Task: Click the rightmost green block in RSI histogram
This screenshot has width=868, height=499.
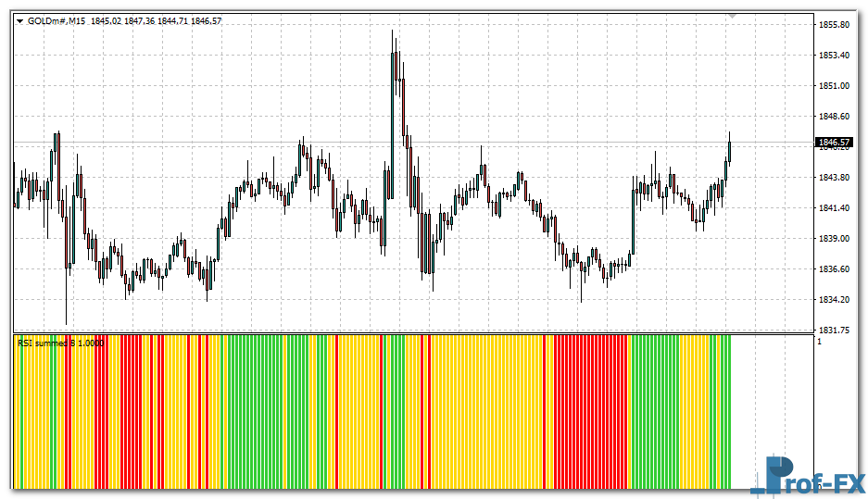Action: [x=725, y=412]
